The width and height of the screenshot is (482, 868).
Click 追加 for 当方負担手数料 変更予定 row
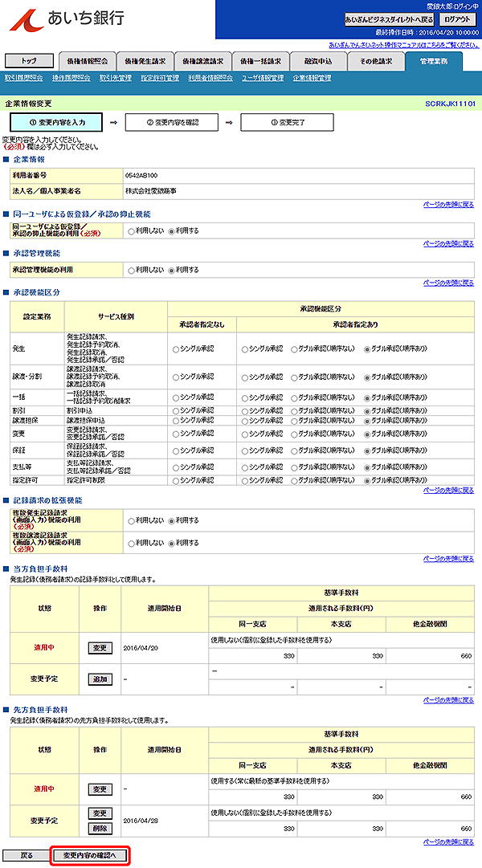(x=100, y=679)
